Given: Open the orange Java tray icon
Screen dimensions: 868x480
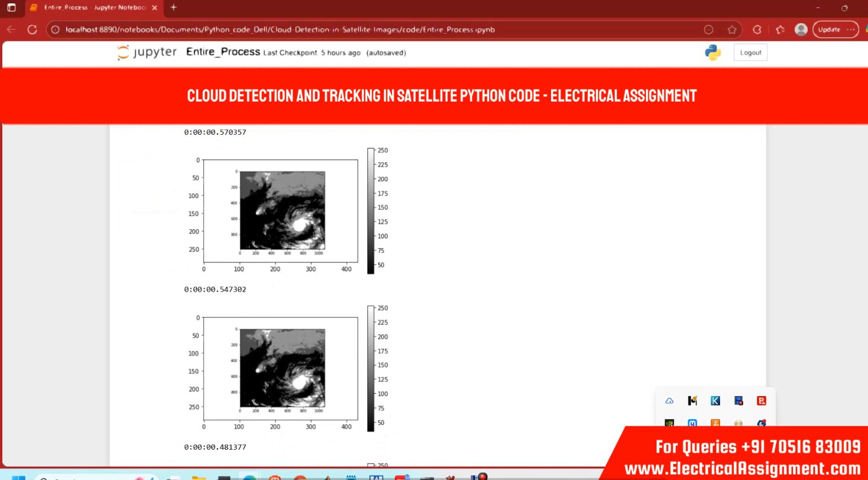Looking at the screenshot, I should tap(716, 423).
